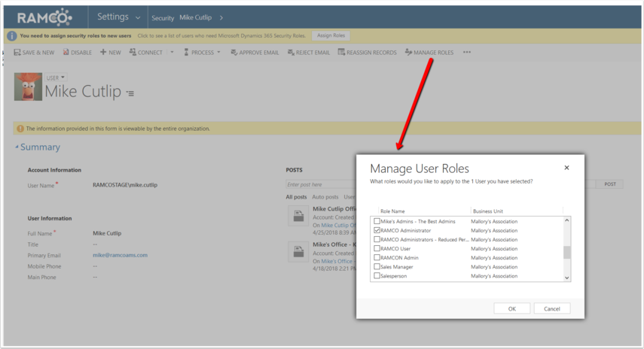This screenshot has height=349, width=644.
Task: Click the orange warning icon in banner
Action: (x=20, y=129)
